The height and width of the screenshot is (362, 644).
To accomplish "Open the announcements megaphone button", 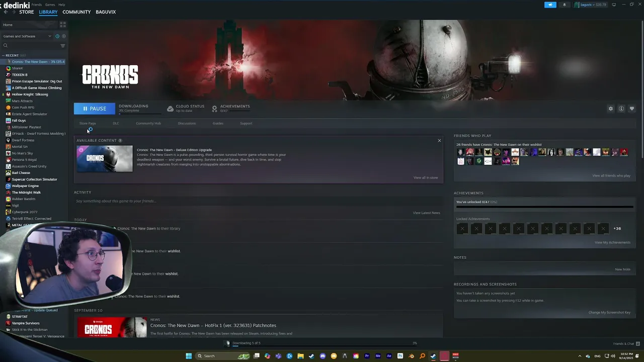I will pos(550,5).
